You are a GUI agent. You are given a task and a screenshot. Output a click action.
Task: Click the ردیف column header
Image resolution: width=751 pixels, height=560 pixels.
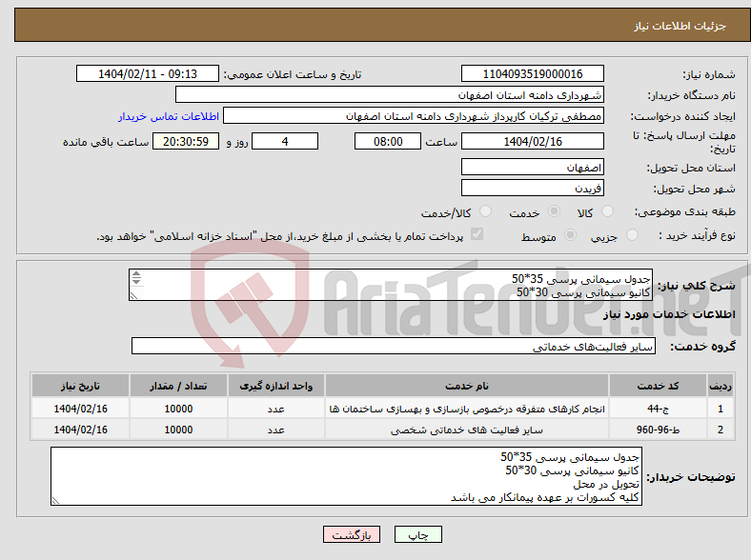point(721,386)
